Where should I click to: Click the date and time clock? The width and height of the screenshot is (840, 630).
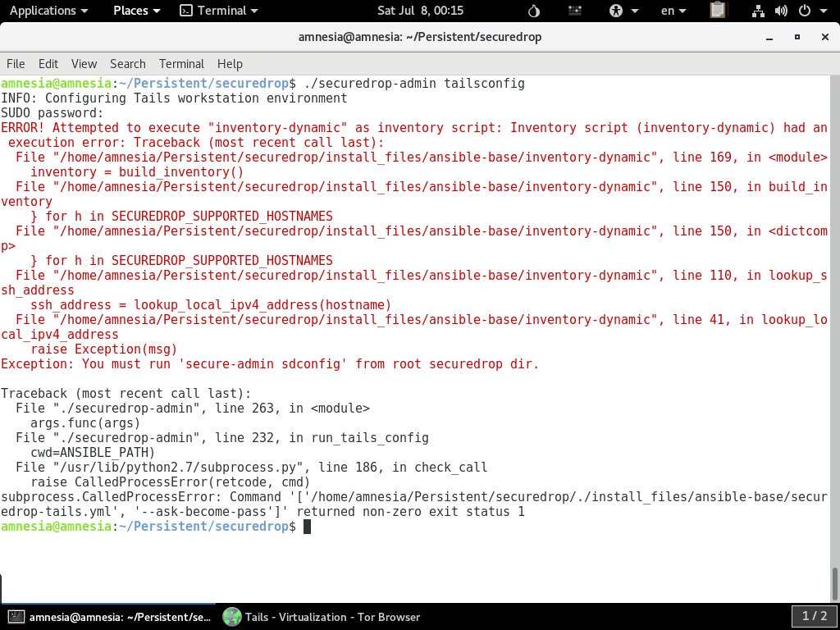click(x=421, y=11)
